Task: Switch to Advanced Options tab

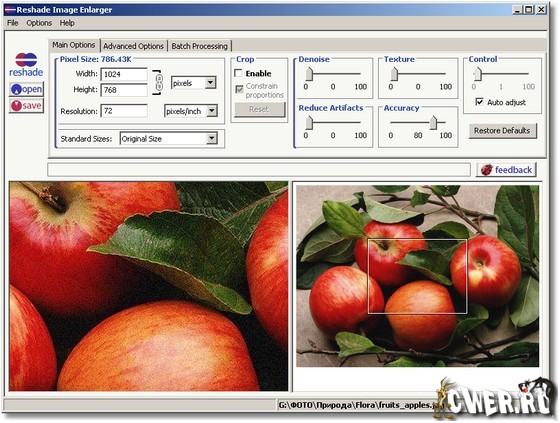Action: pyautogui.click(x=134, y=46)
